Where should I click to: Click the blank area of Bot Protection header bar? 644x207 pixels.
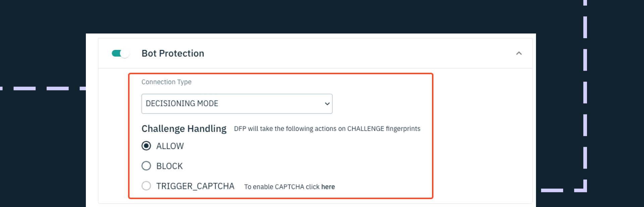click(359, 53)
